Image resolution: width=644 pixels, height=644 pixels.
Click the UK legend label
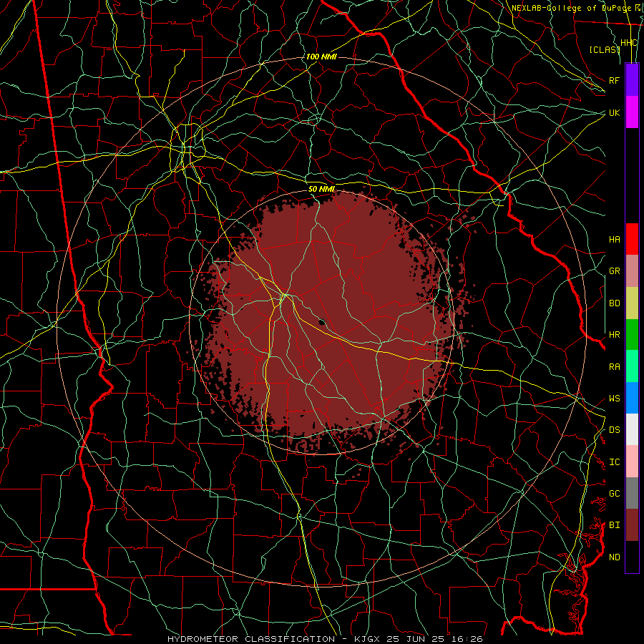coord(615,112)
